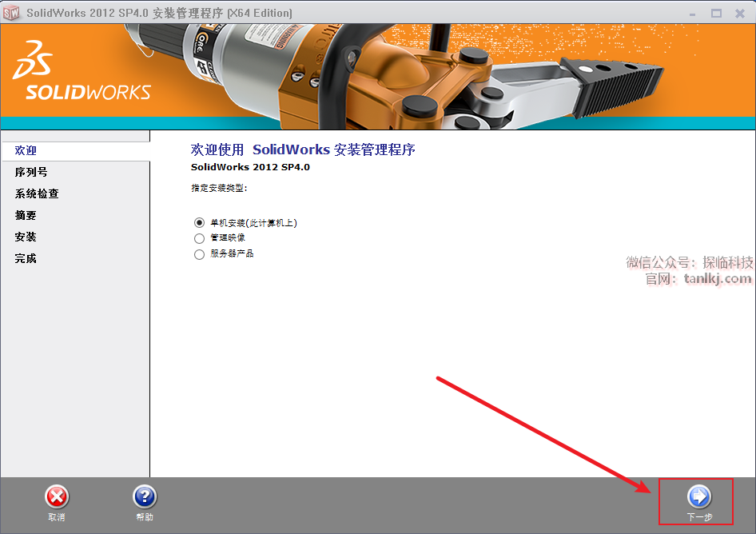The height and width of the screenshot is (534, 756).
Task: Click the SolidWorks SW title bar icon
Action: click(11, 13)
